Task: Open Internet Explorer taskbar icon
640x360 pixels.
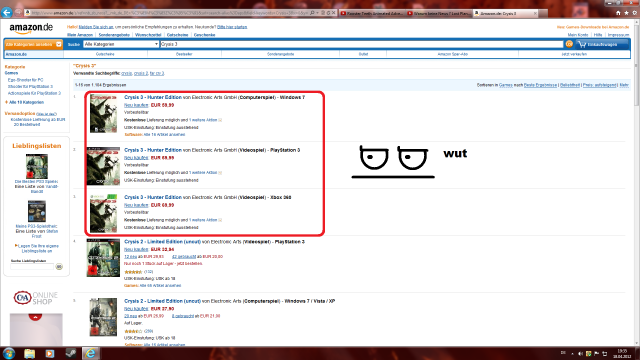Action: click(x=91, y=353)
